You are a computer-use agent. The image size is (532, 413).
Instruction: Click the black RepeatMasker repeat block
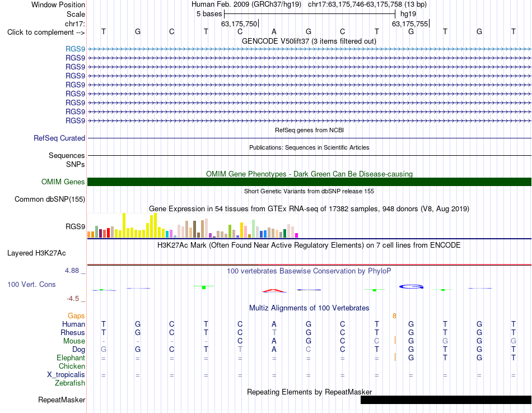[446, 400]
